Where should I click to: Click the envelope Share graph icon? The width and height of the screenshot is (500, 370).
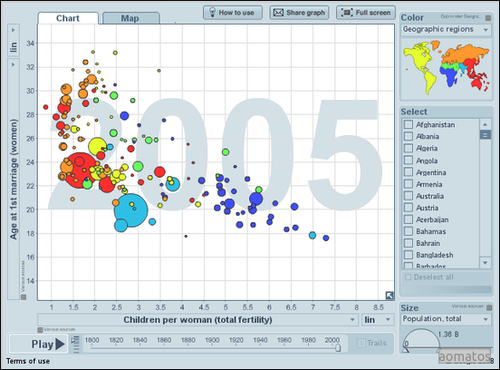pyautogui.click(x=278, y=13)
